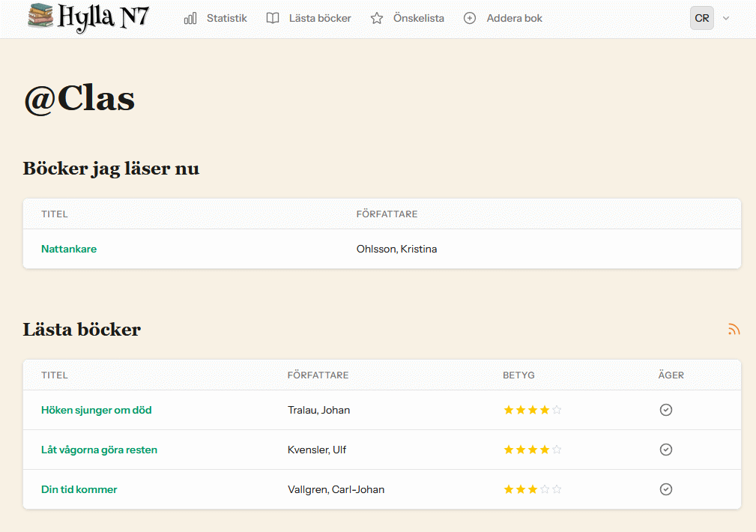Click owned checkmark for Höken sjunger om död
756x532 pixels.
coord(665,410)
